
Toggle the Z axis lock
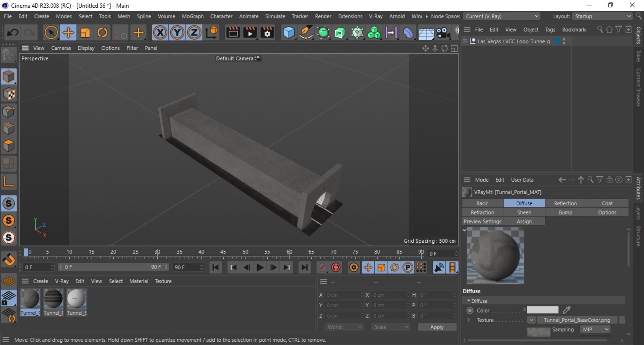(x=194, y=33)
